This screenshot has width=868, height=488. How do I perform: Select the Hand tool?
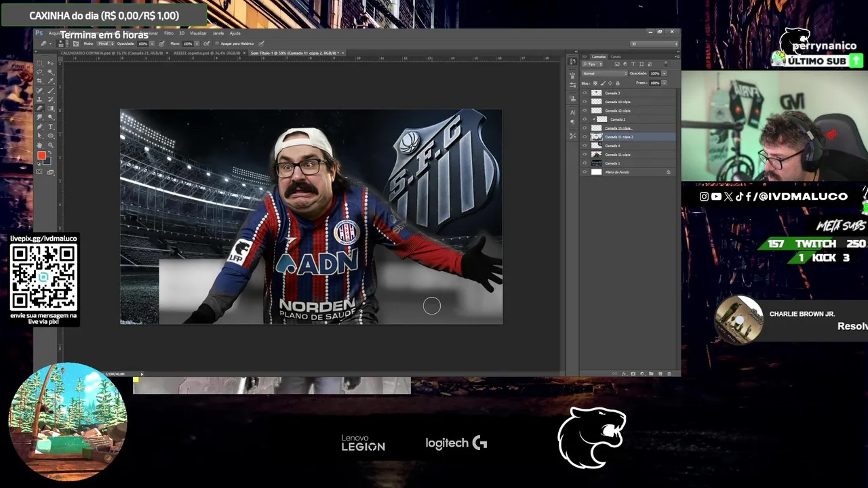(x=39, y=145)
